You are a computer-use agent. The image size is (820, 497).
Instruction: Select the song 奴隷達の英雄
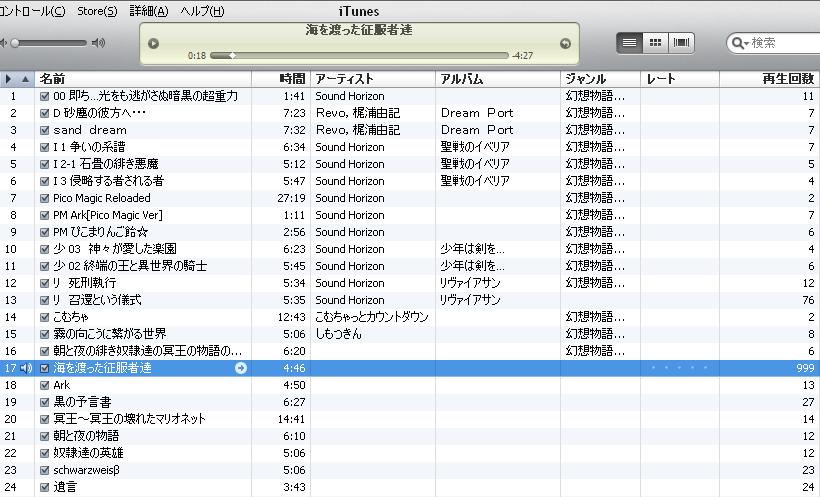tap(88, 453)
